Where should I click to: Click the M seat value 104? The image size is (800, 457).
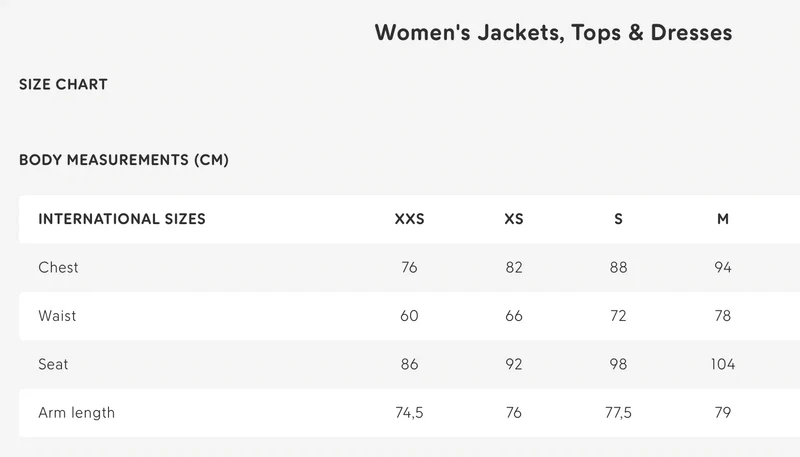[723, 364]
